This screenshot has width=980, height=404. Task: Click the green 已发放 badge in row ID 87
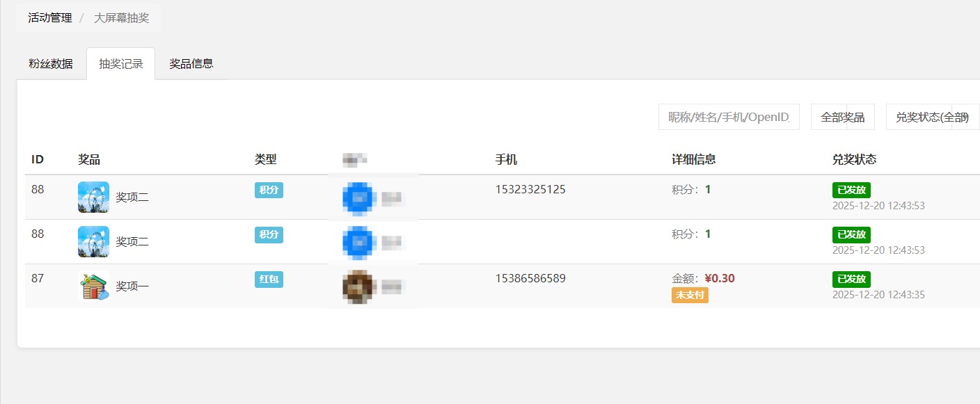click(x=851, y=280)
